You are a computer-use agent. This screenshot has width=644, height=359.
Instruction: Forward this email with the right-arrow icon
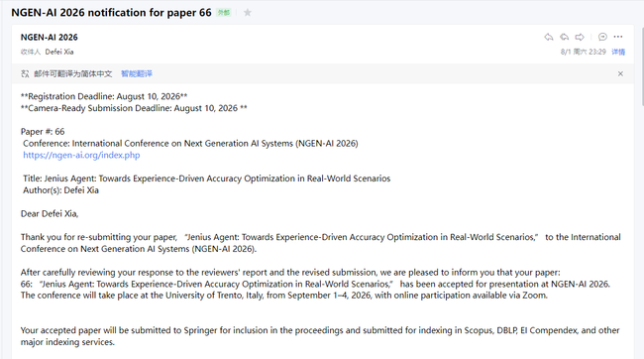pos(580,37)
